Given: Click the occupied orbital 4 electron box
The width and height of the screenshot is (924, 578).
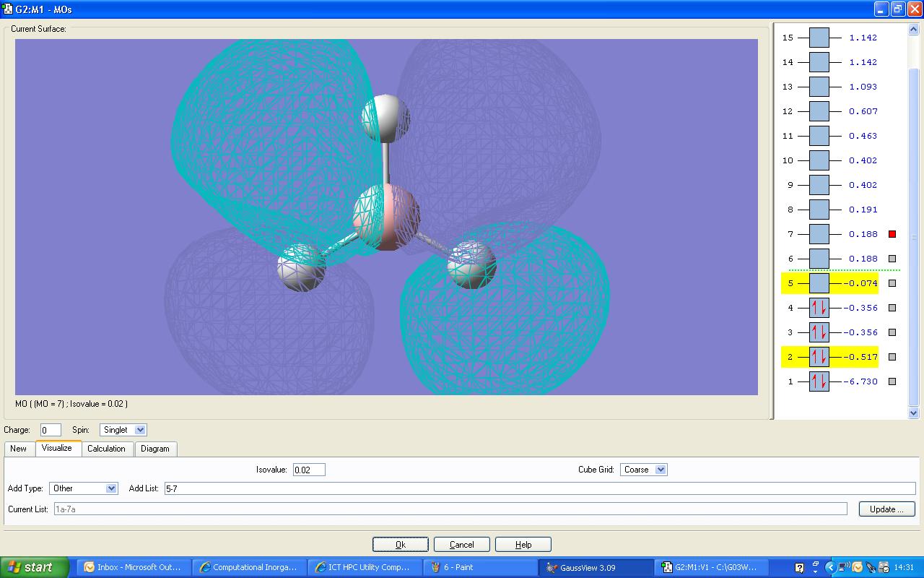Looking at the screenshot, I should pos(819,308).
